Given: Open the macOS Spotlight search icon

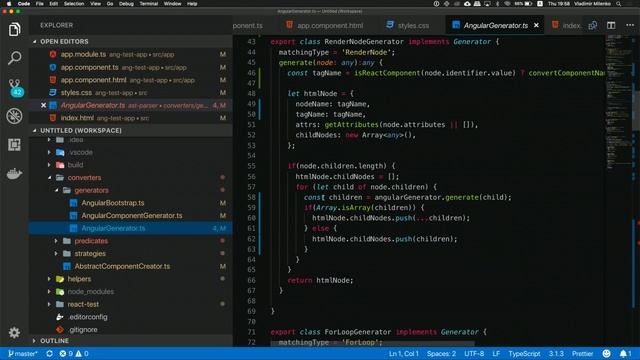Looking at the screenshot, I should pos(619,4).
